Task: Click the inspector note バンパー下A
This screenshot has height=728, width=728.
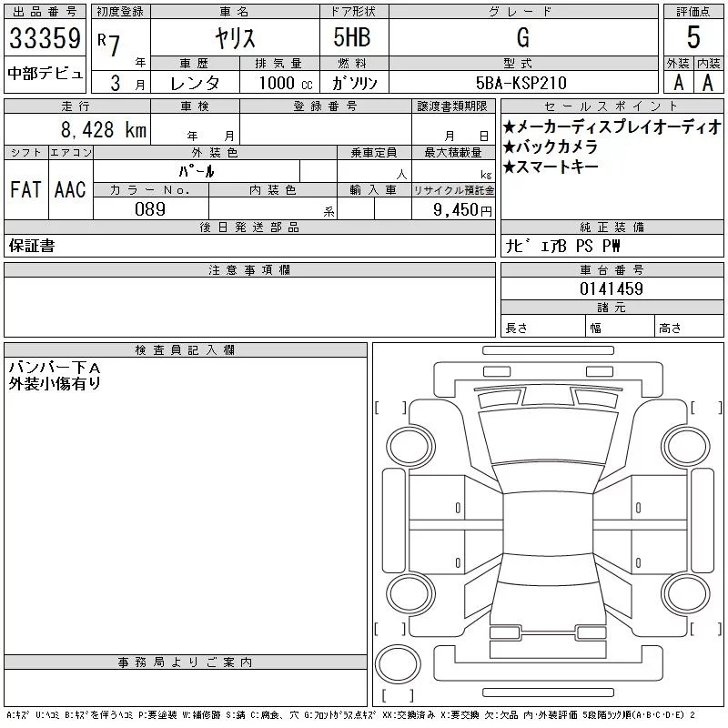Action: pyautogui.click(x=55, y=368)
